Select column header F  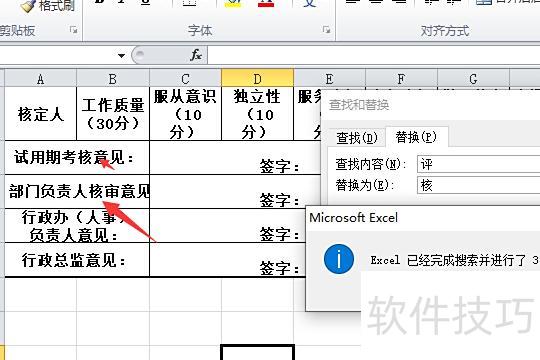tap(401, 79)
